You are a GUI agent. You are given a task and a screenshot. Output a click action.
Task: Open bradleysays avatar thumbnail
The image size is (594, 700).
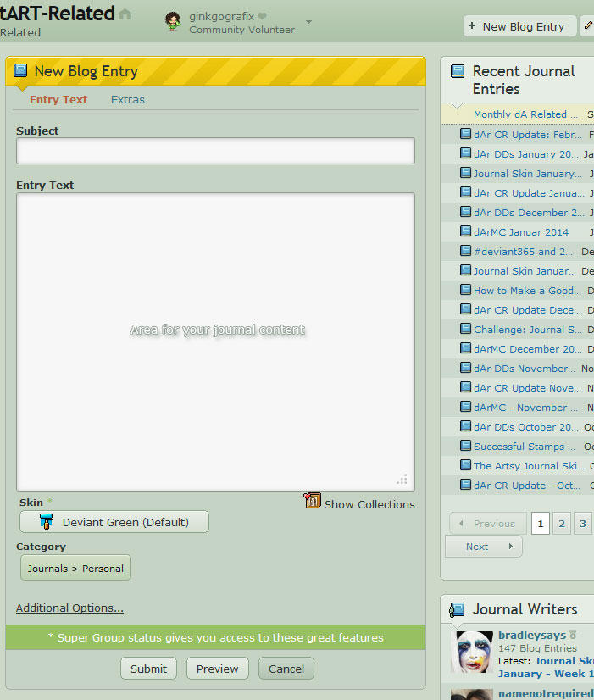tap(472, 652)
